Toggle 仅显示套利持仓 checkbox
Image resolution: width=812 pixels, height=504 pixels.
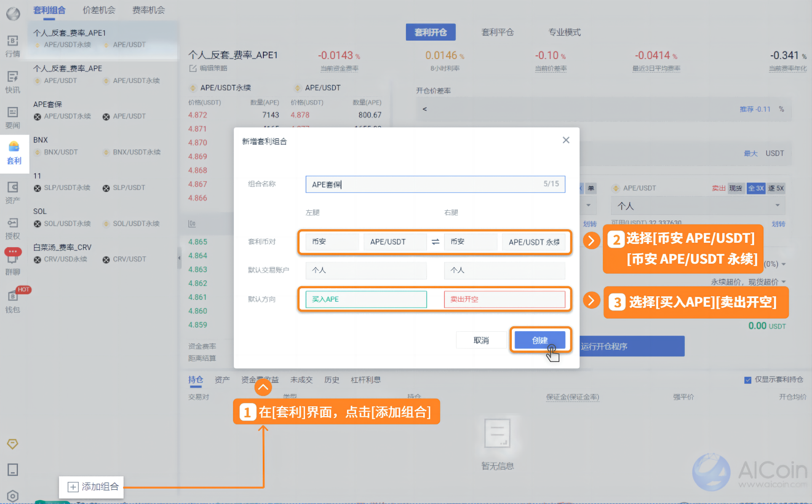[x=748, y=380]
